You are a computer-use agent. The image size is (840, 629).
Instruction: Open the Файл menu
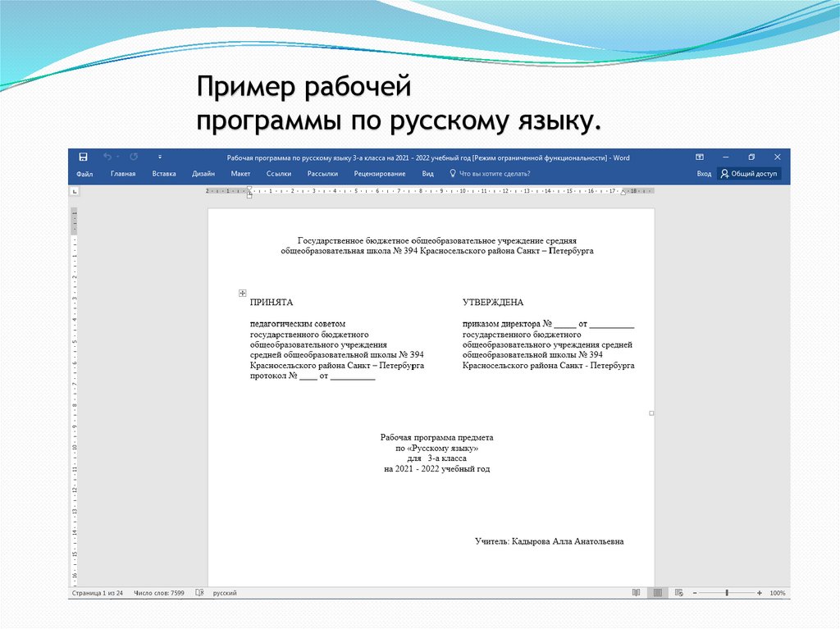pos(84,174)
